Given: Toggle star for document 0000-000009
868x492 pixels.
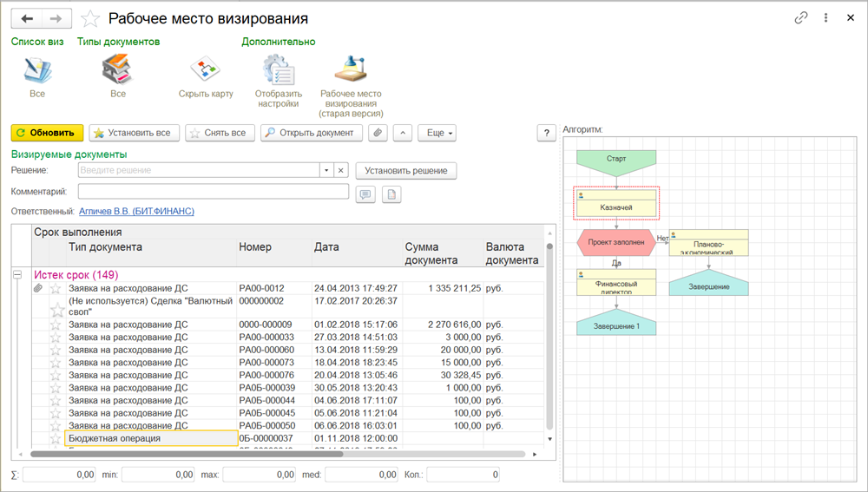Looking at the screenshot, I should pyautogui.click(x=56, y=325).
